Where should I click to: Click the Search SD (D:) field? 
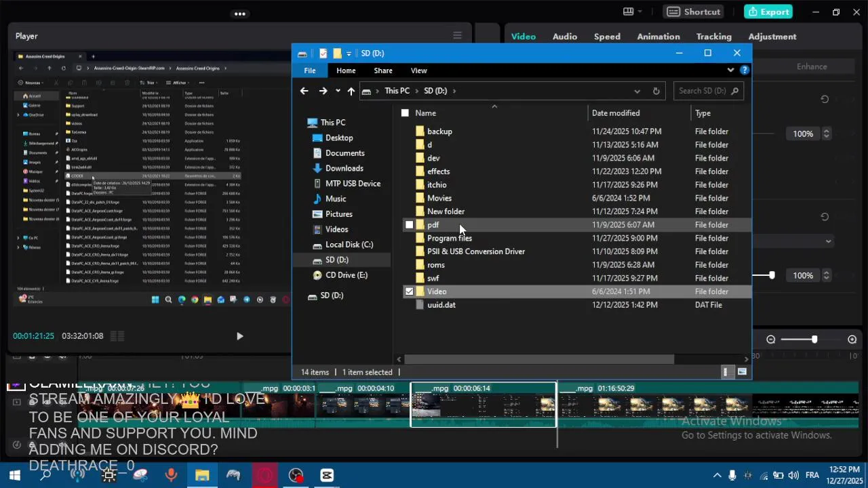[708, 91]
